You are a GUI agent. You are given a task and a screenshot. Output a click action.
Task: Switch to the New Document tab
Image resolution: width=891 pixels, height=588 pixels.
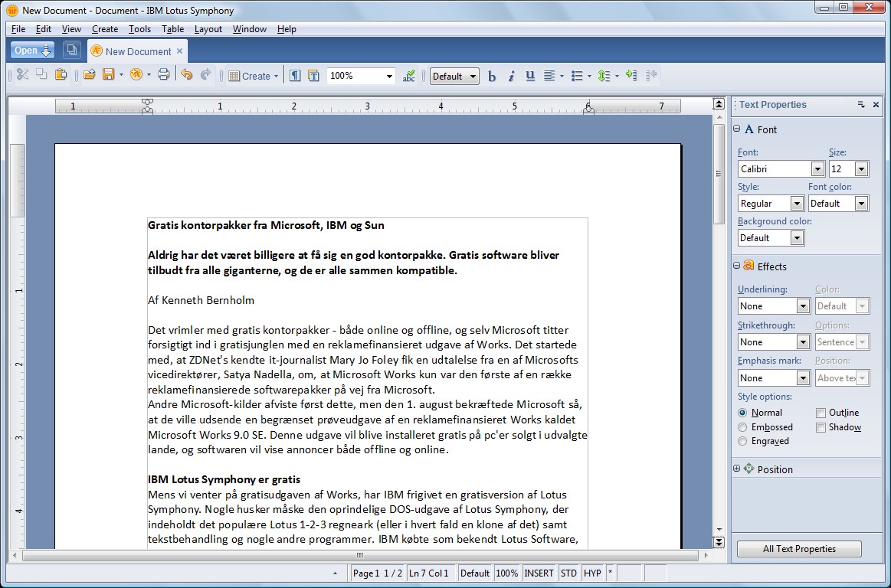click(x=138, y=51)
